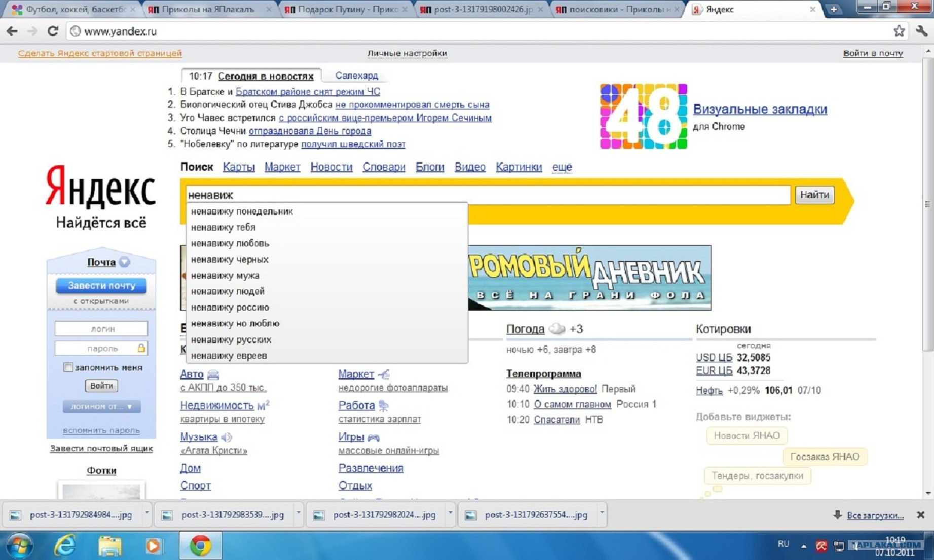Image resolution: width=934 pixels, height=560 pixels.
Task: Click the M² icon beside Недвижимость
Action: (264, 405)
